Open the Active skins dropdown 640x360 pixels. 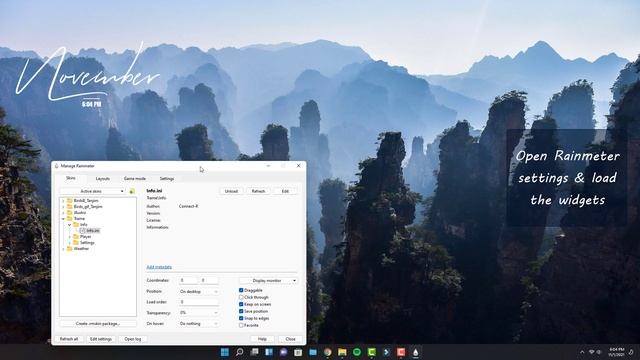point(93,191)
